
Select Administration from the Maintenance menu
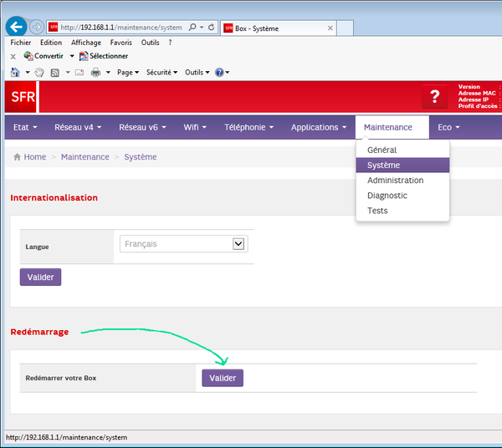pyautogui.click(x=395, y=181)
